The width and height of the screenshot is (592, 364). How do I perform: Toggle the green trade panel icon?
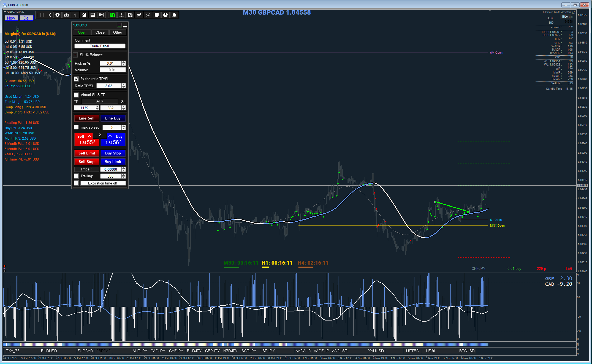(112, 15)
